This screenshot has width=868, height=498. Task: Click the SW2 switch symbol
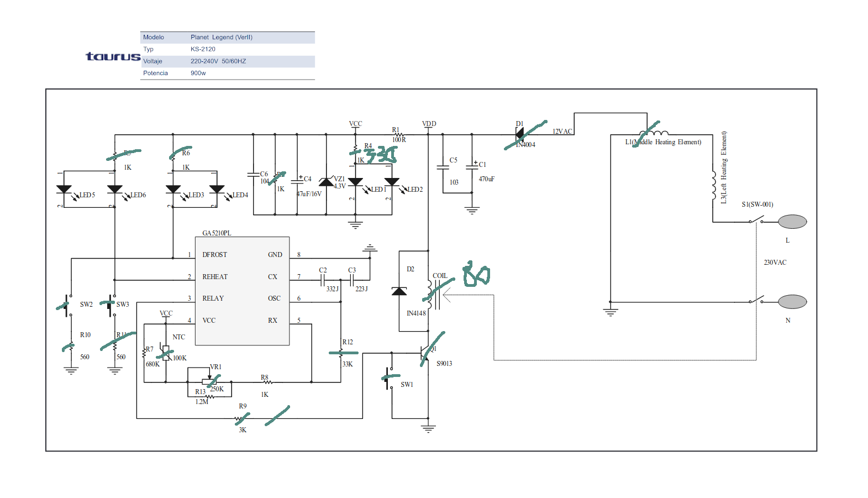[69, 305]
